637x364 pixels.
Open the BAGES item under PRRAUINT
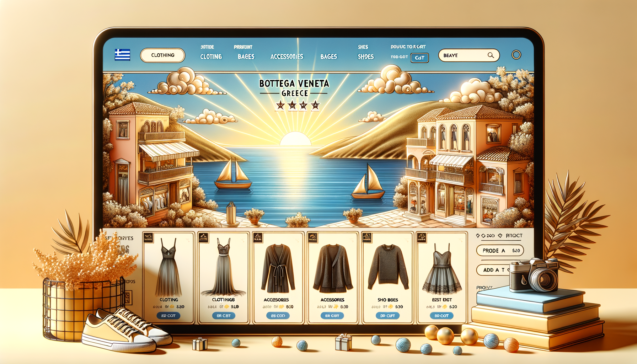tap(246, 57)
